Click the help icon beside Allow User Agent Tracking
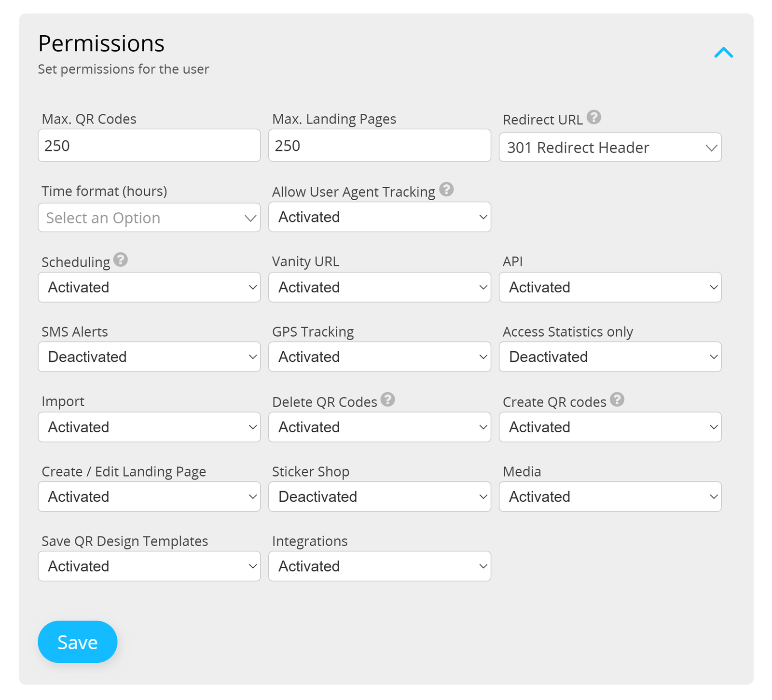Image resolution: width=772 pixels, height=700 pixels. click(x=447, y=190)
